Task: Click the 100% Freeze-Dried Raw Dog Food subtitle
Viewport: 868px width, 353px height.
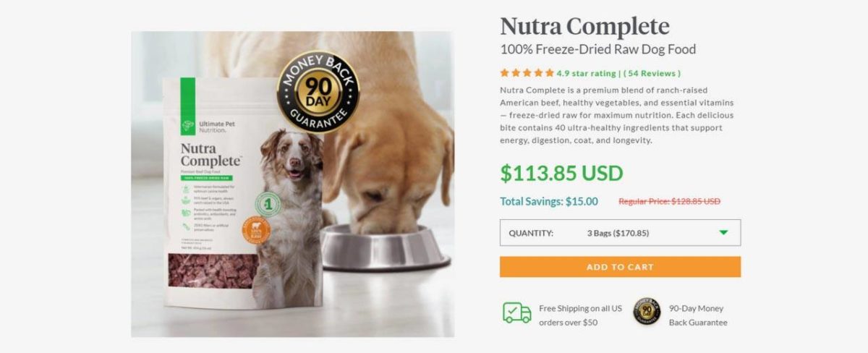Action: [x=597, y=50]
